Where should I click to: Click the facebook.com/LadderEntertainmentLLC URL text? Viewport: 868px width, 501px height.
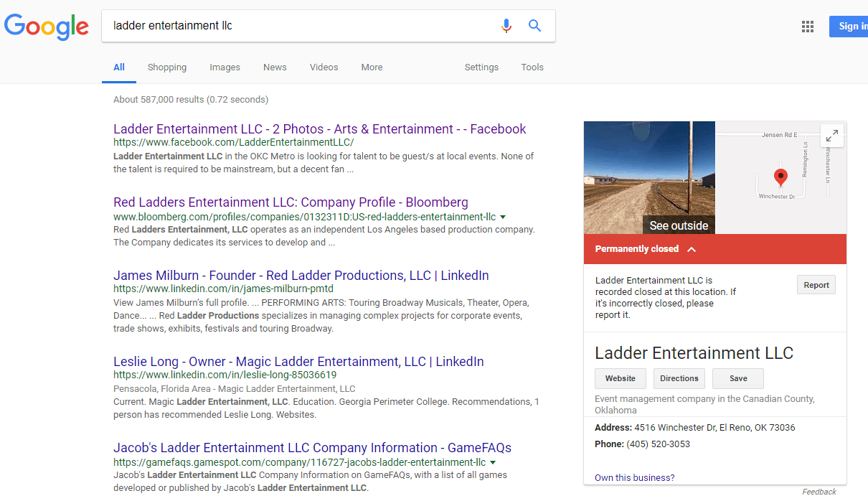click(234, 143)
